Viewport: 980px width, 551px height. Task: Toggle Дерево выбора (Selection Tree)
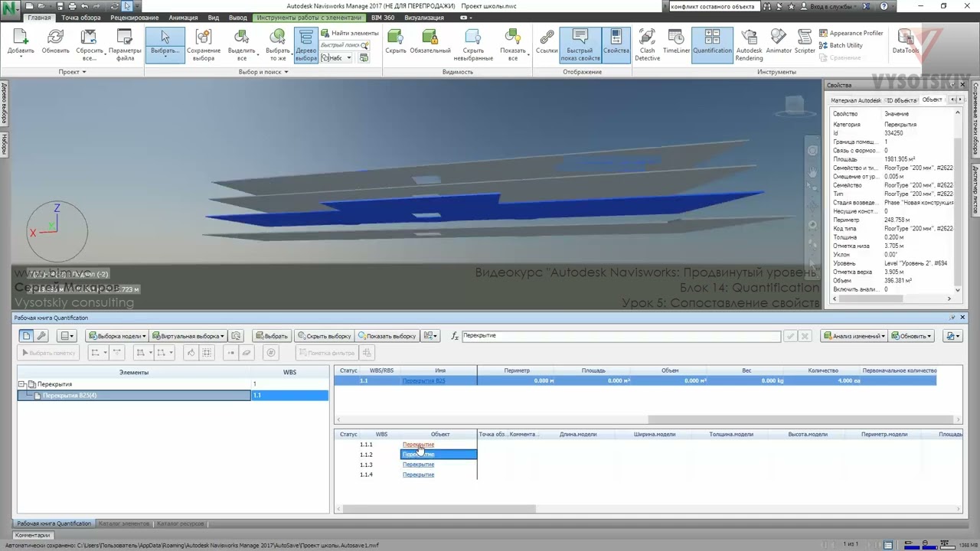[x=305, y=46]
